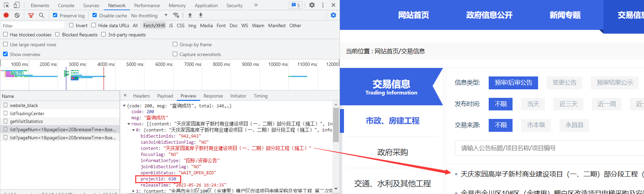Enable the Invert filter checkbox
Image resolution: width=644 pixels, height=194 pixels.
coord(71,25)
